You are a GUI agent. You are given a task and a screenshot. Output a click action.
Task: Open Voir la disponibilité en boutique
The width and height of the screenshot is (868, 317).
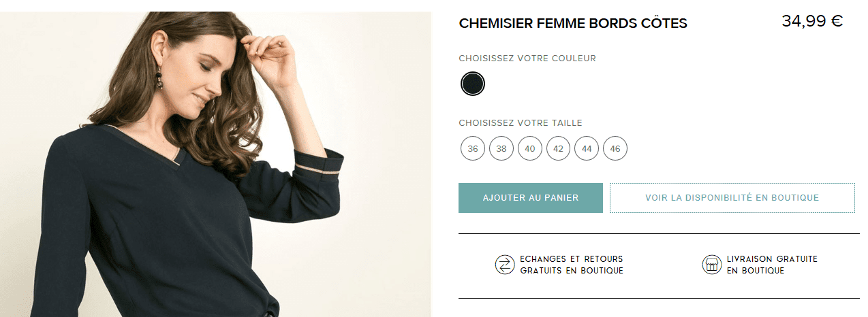[732, 198]
